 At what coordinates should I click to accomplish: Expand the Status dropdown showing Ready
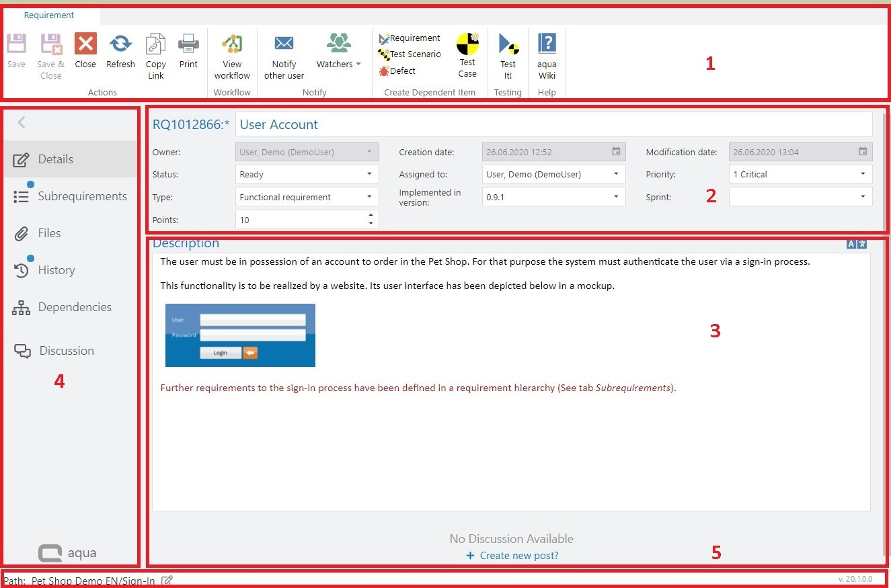[x=369, y=175]
